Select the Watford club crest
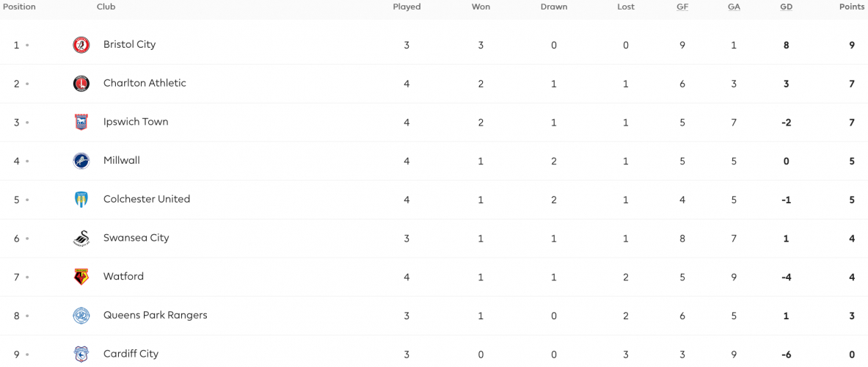The height and width of the screenshot is (367, 868). pyautogui.click(x=81, y=277)
